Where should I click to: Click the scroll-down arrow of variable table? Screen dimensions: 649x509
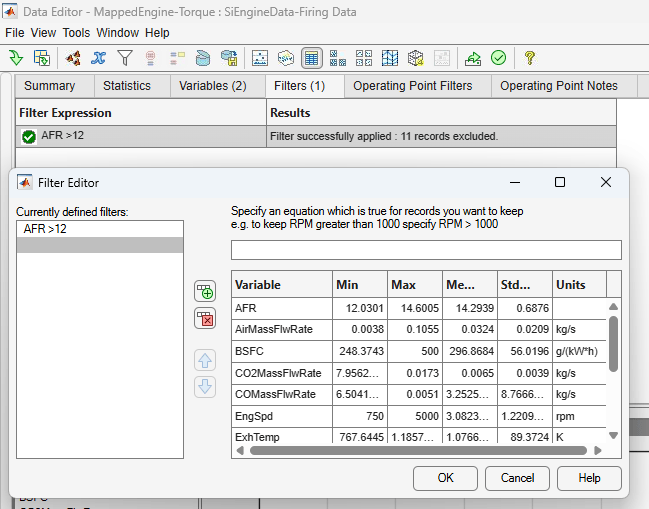pos(613,435)
